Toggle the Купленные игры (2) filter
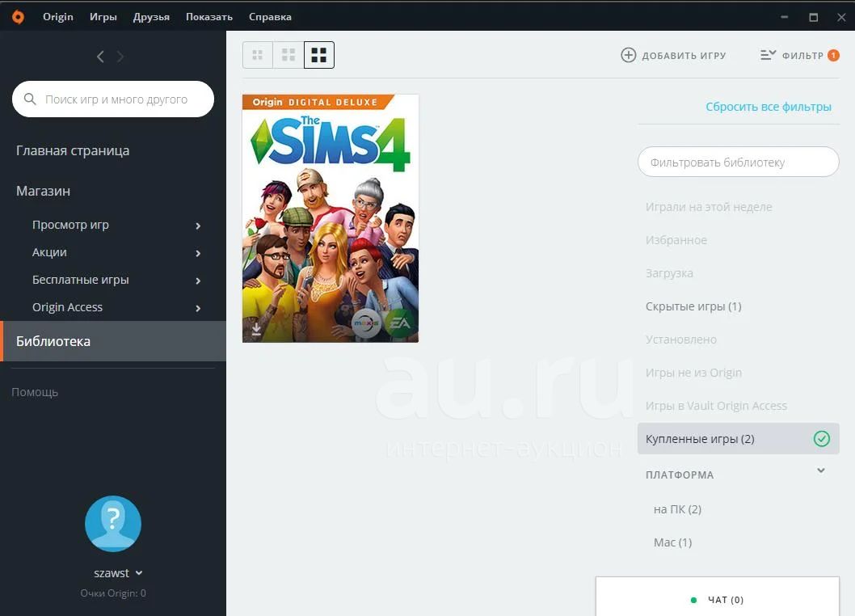The height and width of the screenshot is (616, 855). (x=739, y=439)
